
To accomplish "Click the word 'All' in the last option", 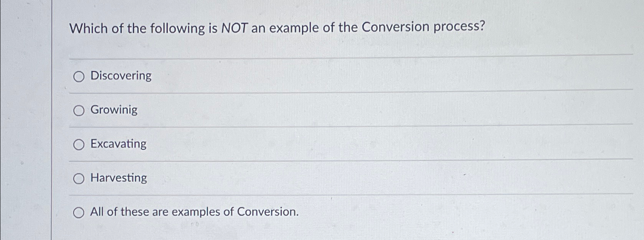I will pos(97,212).
